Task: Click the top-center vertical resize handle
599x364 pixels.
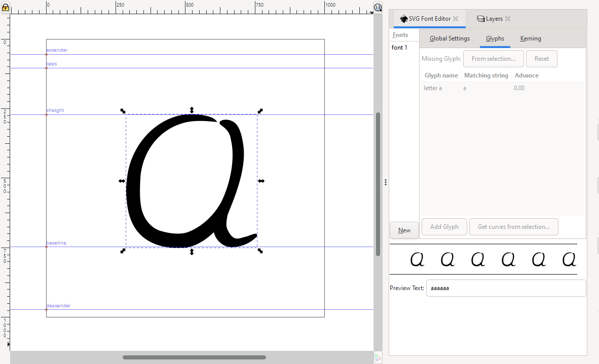Action: point(192,110)
